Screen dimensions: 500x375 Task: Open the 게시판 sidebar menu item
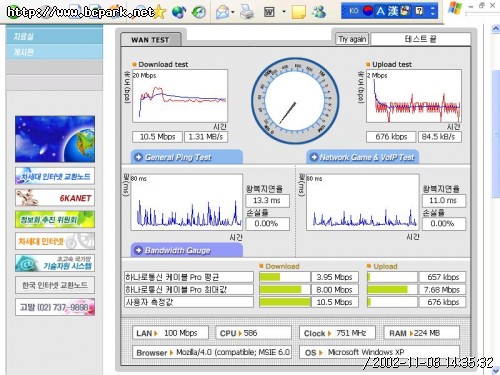[x=54, y=52]
